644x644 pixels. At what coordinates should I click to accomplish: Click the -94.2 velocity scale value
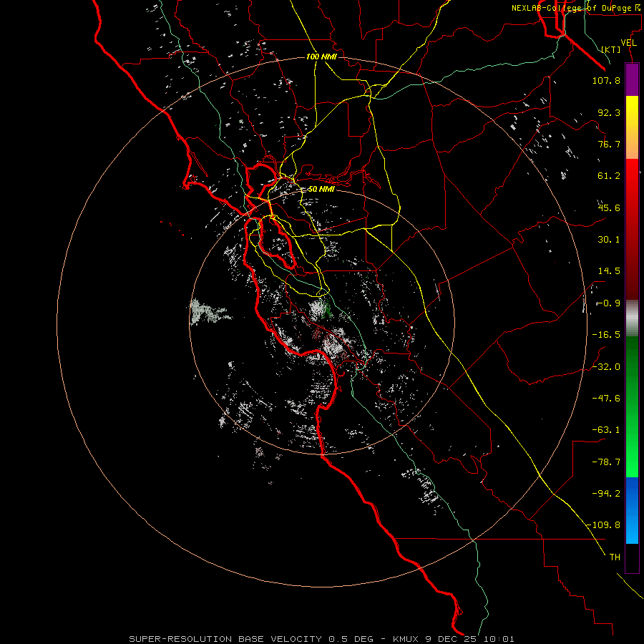coord(606,493)
